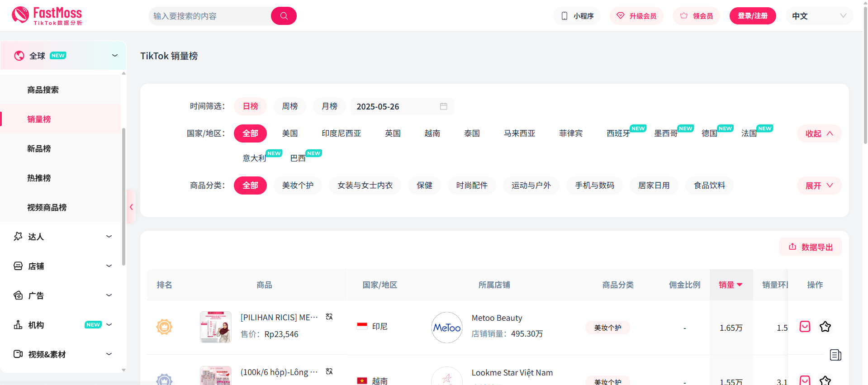The width and height of the screenshot is (868, 385).
Task: Filter country by 马来西亚
Action: coord(519,133)
